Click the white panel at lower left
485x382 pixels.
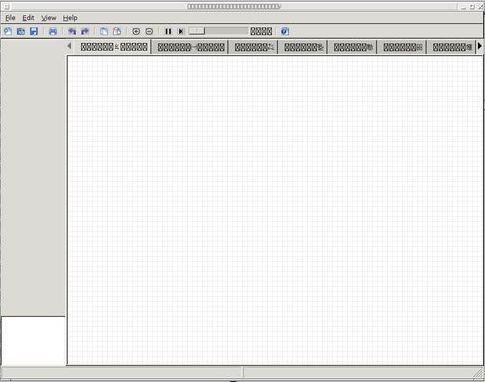(x=33, y=341)
